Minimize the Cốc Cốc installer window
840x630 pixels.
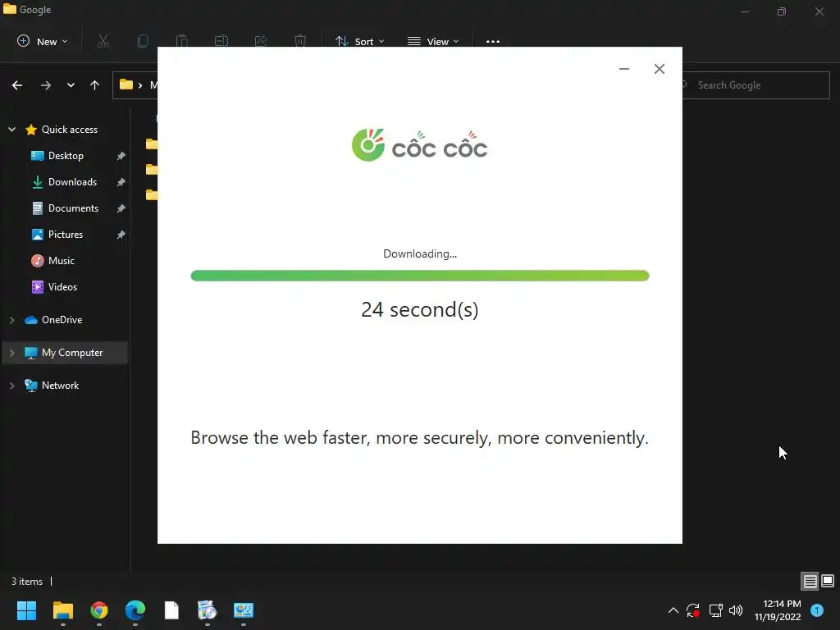coord(624,69)
